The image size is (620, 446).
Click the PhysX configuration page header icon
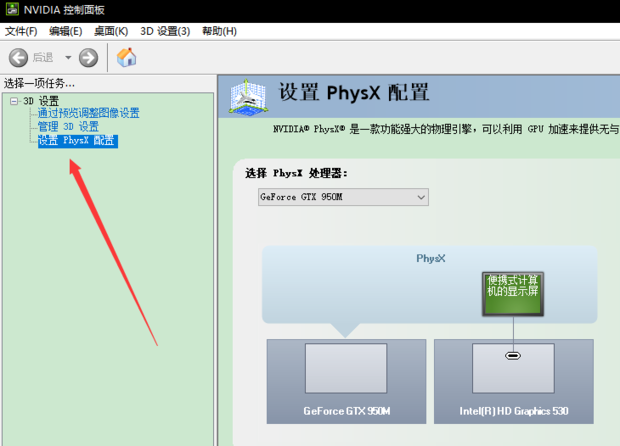[x=249, y=97]
